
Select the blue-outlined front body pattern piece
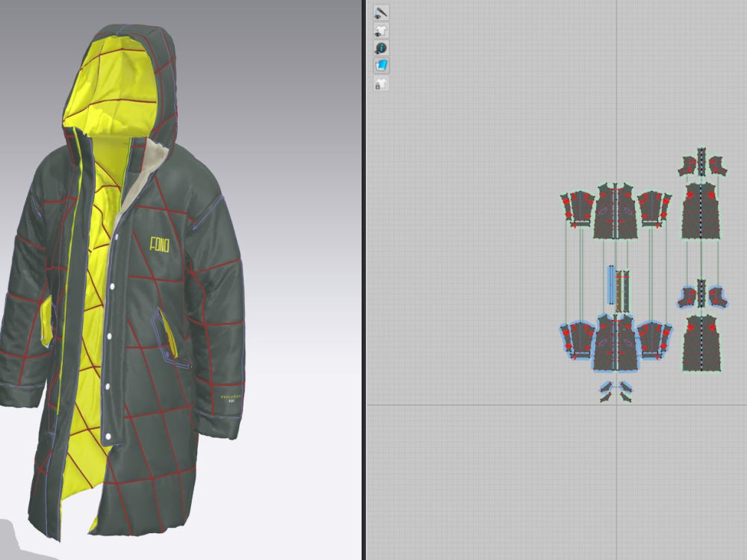(615, 341)
